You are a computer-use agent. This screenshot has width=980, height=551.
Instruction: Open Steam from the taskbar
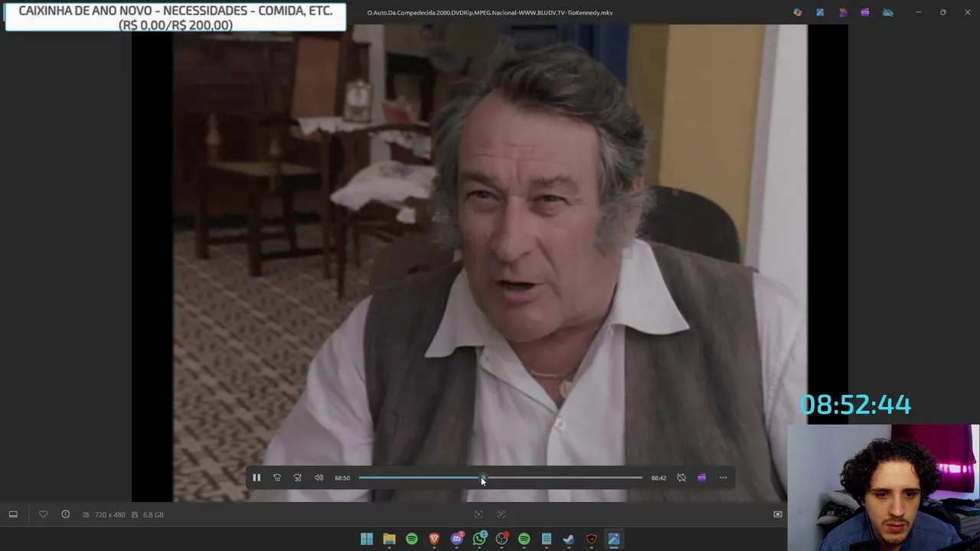pyautogui.click(x=569, y=539)
